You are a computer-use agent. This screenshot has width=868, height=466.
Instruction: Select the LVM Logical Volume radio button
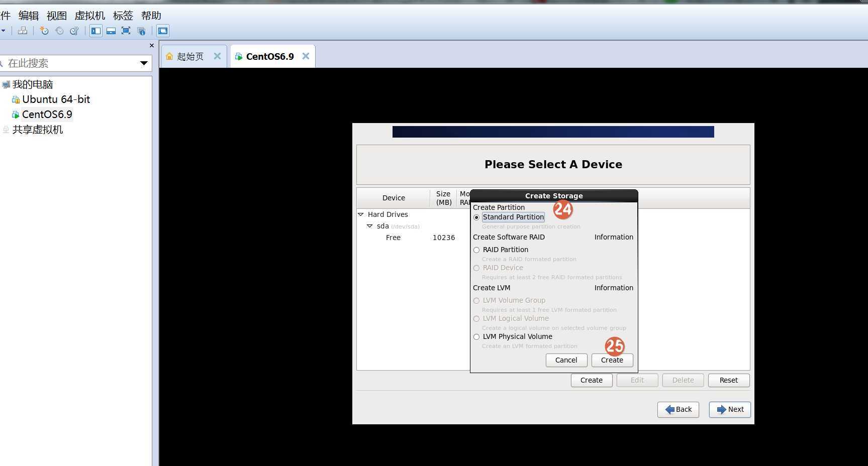pyautogui.click(x=476, y=319)
